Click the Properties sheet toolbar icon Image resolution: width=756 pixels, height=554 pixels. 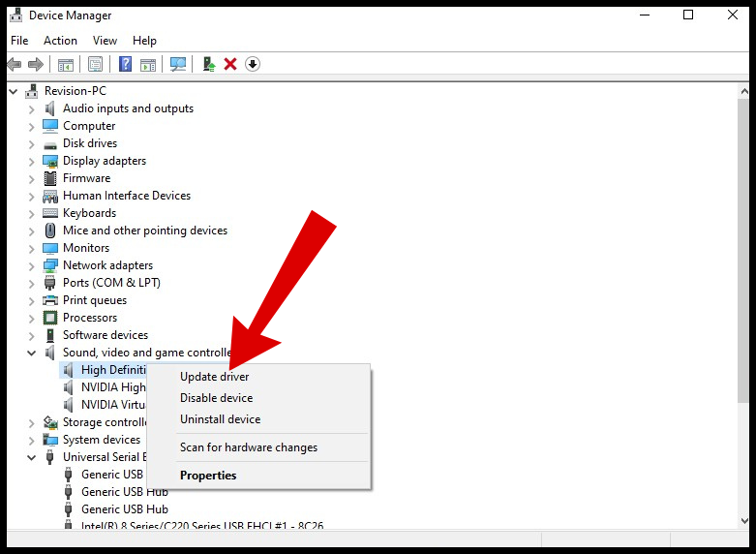pyautogui.click(x=96, y=64)
